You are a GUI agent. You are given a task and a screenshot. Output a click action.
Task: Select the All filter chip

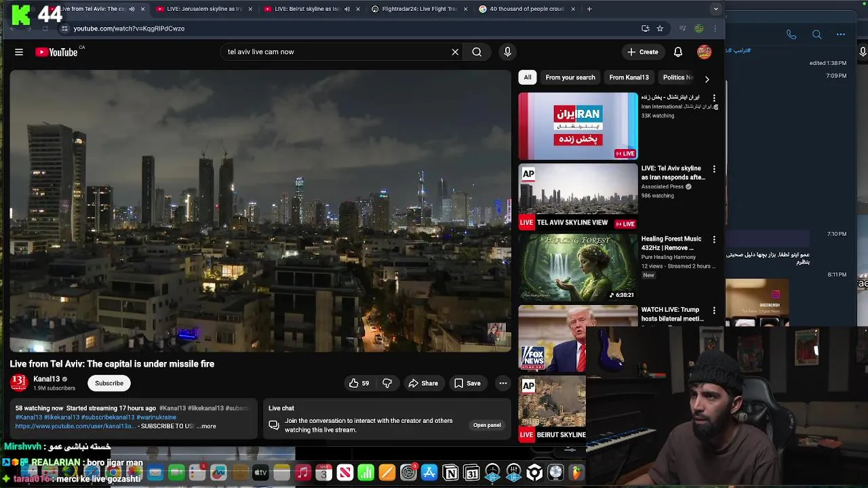(x=528, y=77)
